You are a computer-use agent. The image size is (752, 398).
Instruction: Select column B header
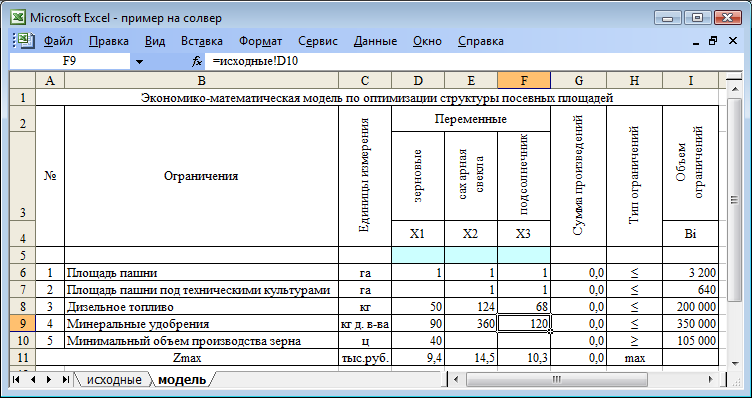201,81
